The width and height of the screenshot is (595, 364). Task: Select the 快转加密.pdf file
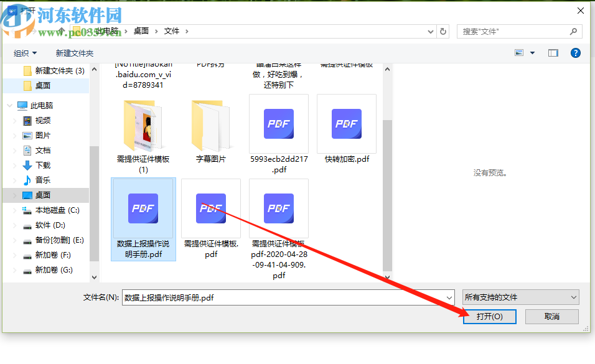pyautogui.click(x=346, y=124)
